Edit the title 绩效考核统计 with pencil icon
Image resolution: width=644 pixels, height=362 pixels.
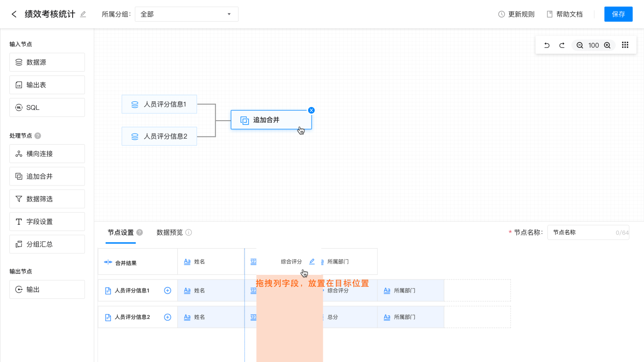83,14
